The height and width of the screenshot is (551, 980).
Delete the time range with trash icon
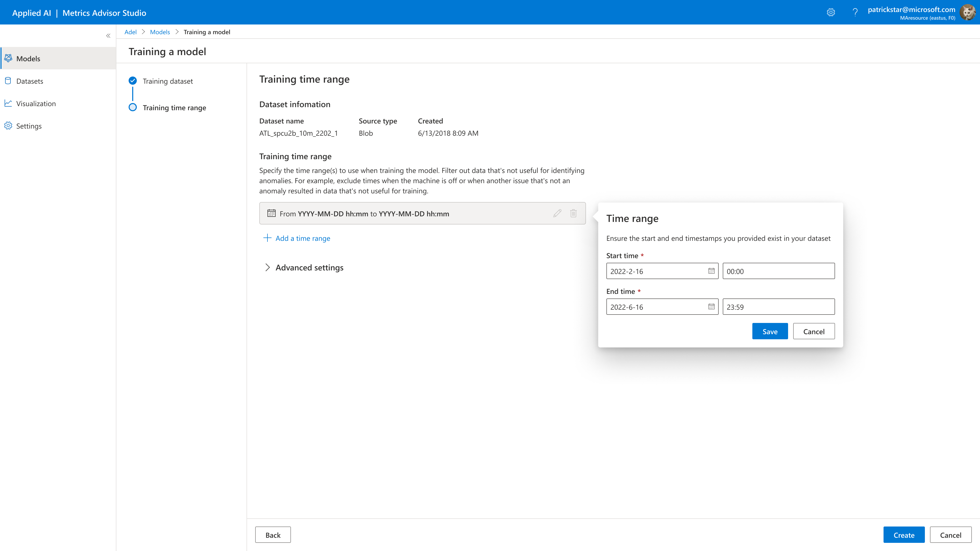573,213
